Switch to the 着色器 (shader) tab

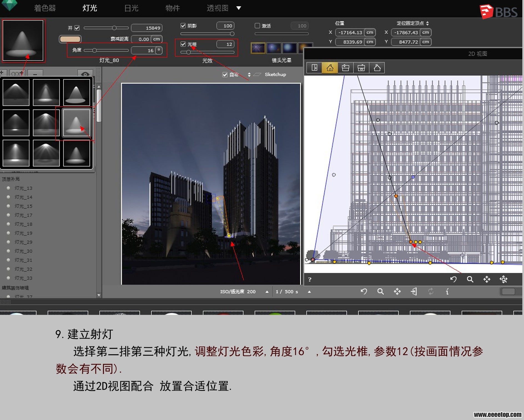point(45,8)
